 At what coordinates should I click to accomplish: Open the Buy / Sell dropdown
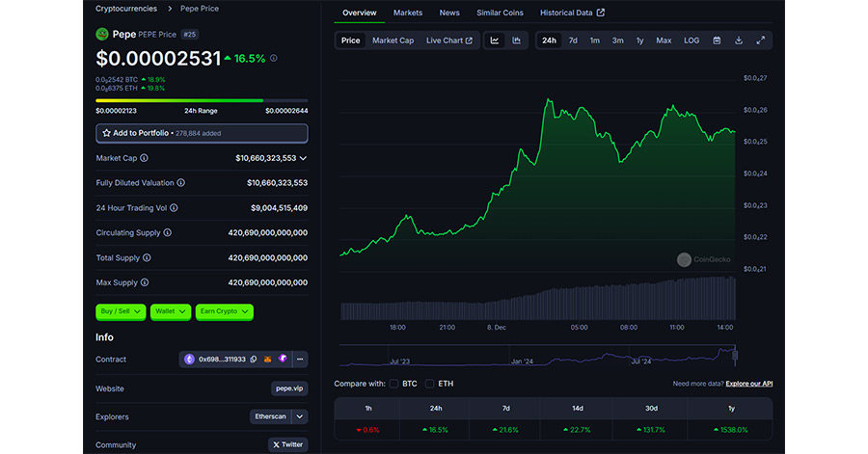point(121,311)
